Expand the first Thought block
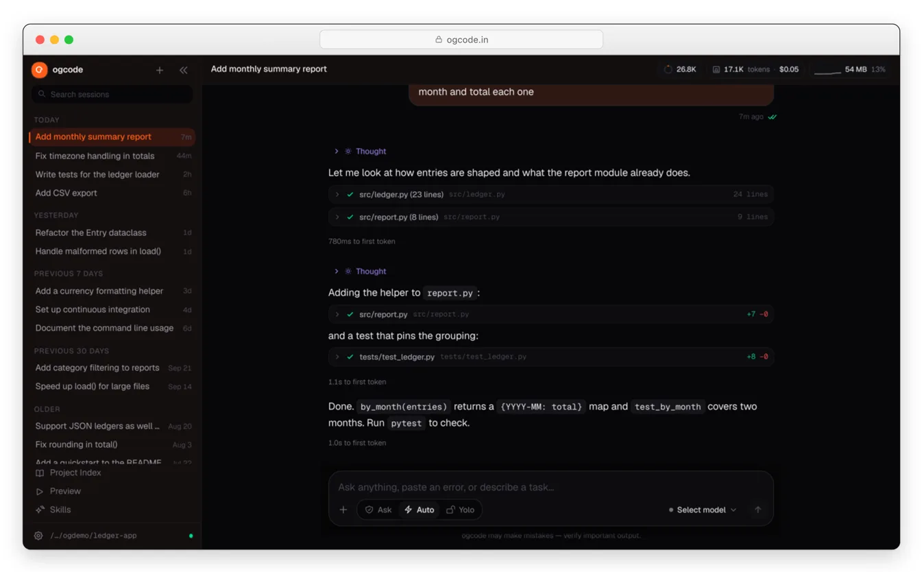The width and height of the screenshot is (924, 572). point(360,151)
